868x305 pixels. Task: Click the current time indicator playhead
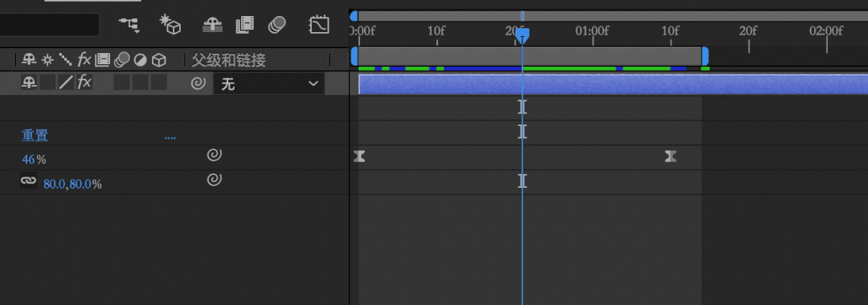pos(522,36)
